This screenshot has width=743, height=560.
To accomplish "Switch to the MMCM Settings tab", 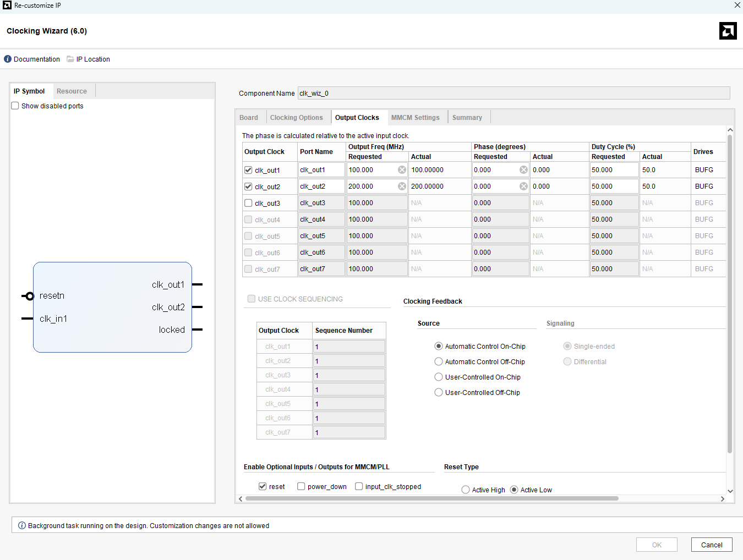I will 415,118.
